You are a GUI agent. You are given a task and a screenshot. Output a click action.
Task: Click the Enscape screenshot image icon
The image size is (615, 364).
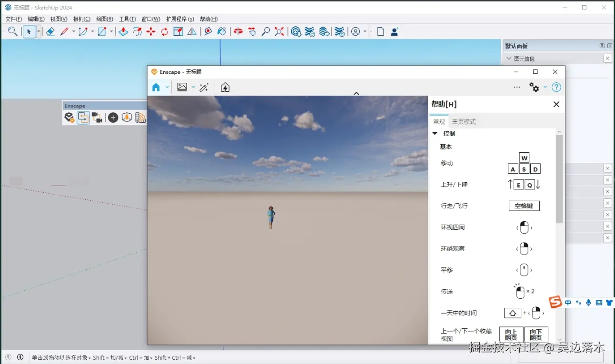(x=182, y=87)
